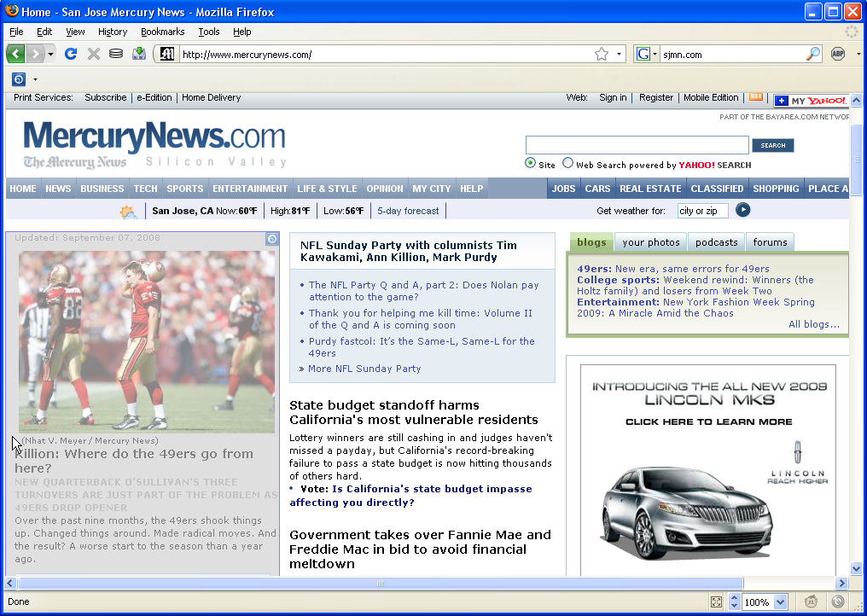
Task: Select the blogs tab
Action: pyautogui.click(x=591, y=242)
